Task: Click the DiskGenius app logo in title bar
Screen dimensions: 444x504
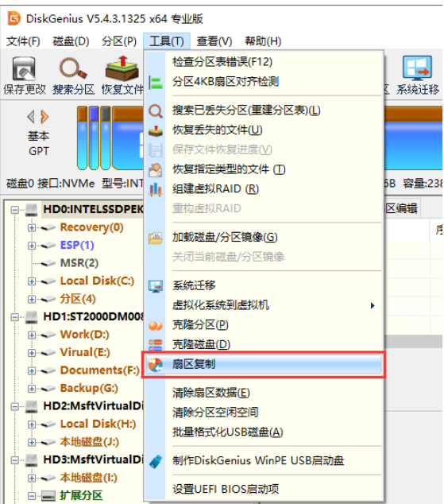Action: pos(14,18)
